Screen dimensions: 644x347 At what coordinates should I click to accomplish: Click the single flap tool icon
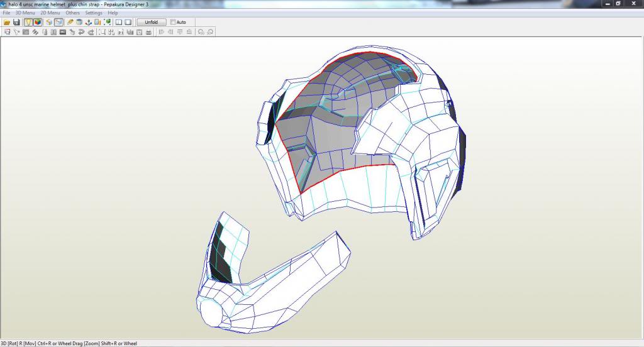[x=45, y=32]
